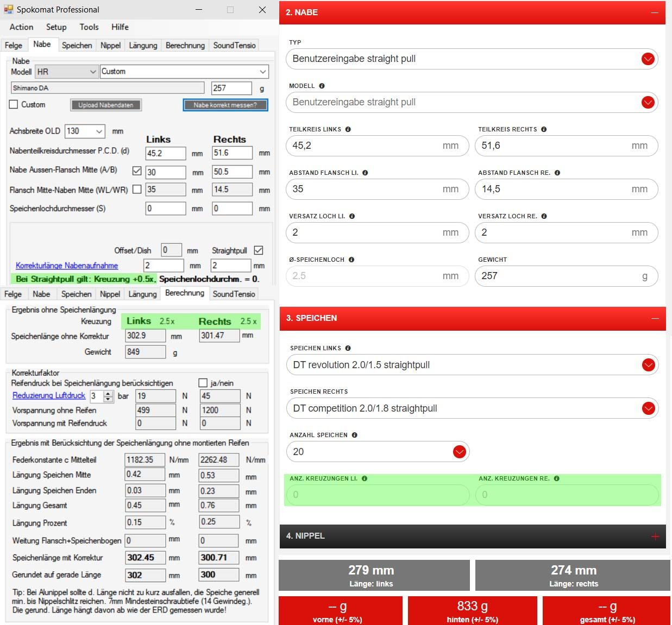Image resolution: width=672 pixels, height=625 pixels.
Task: Open the Anzahl Speichen dropdown
Action: coord(459,452)
